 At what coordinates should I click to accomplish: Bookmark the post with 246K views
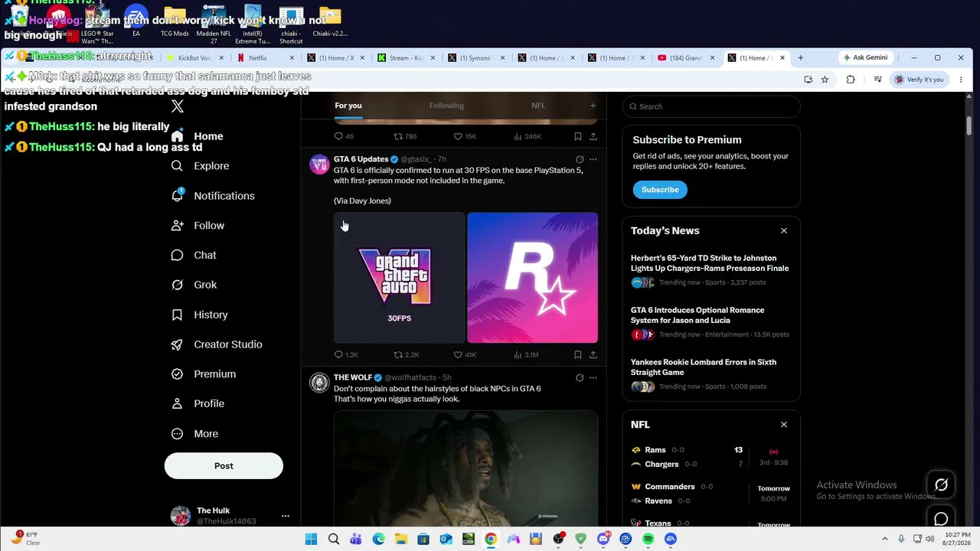[578, 137]
